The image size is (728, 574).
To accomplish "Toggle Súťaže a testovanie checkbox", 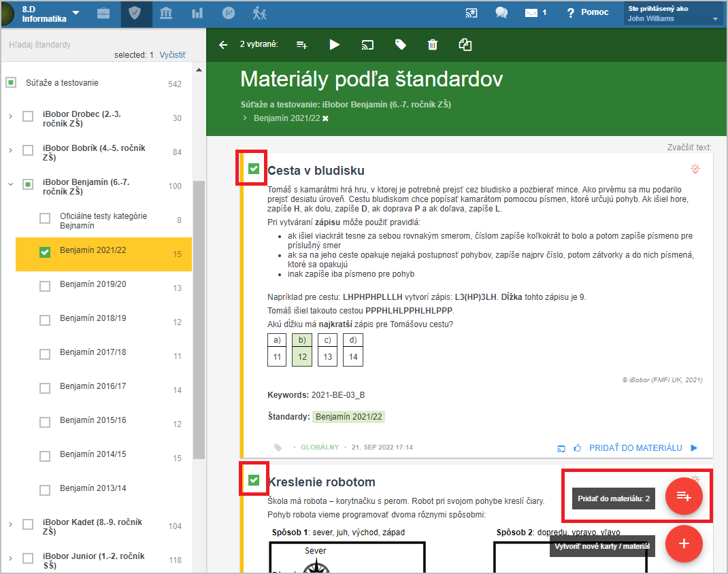I will (11, 82).
